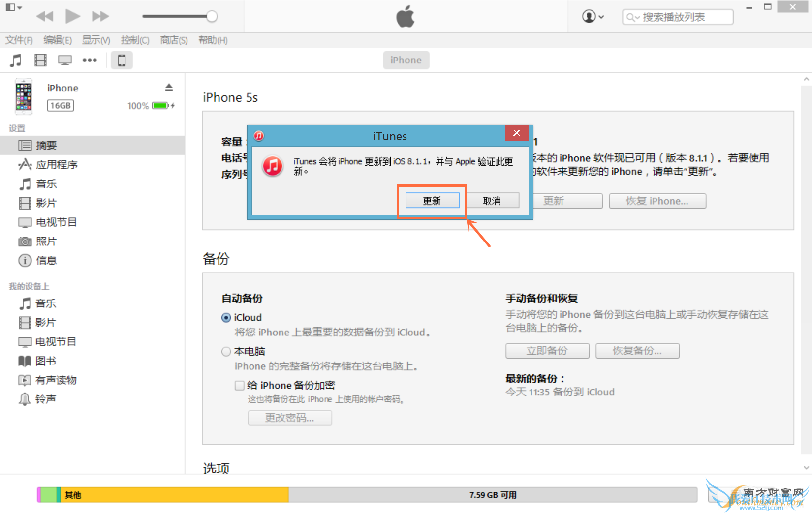Open the iPhone device icon in the toolbar
Viewport: 812px width, 515px height.
tap(121, 60)
